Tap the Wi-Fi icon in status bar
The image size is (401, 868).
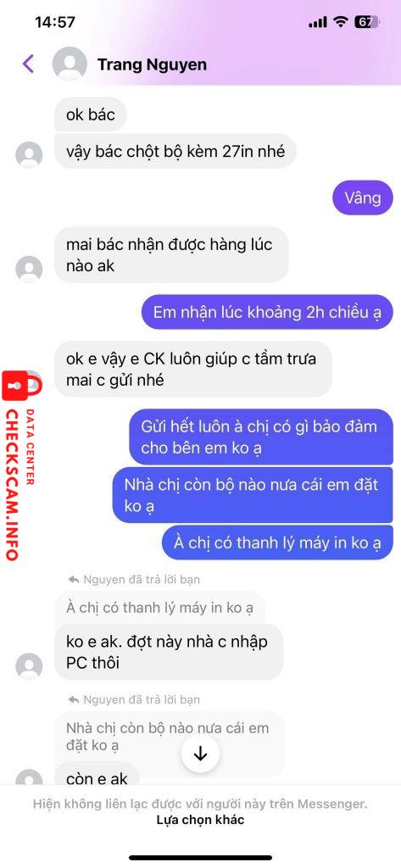(340, 22)
